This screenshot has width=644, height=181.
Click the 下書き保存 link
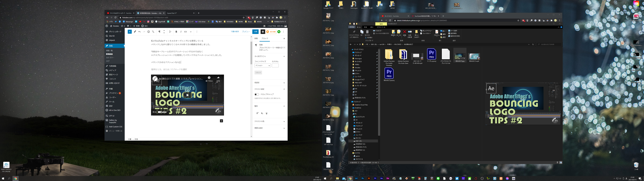(x=235, y=32)
